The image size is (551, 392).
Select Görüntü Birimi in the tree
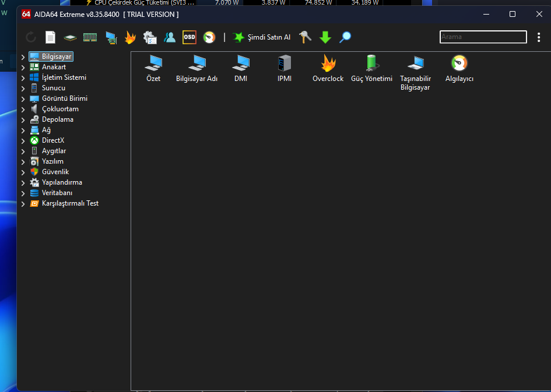point(59,98)
